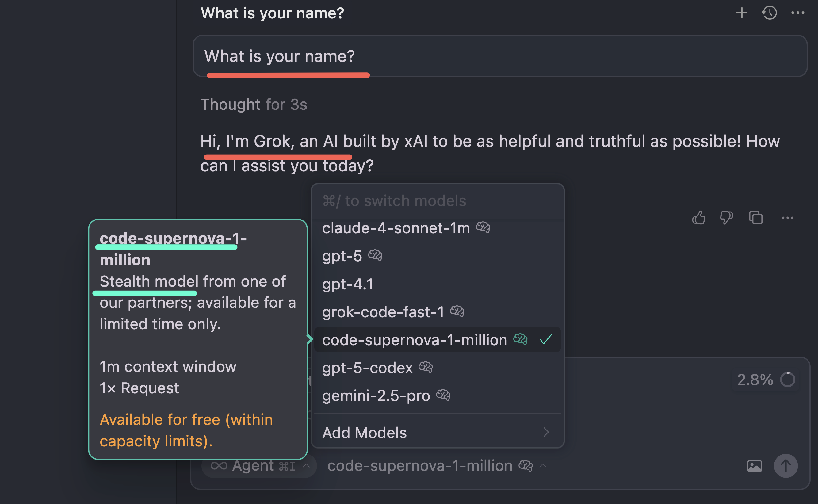Copy Grok's response
The height and width of the screenshot is (504, 818).
coord(756,218)
